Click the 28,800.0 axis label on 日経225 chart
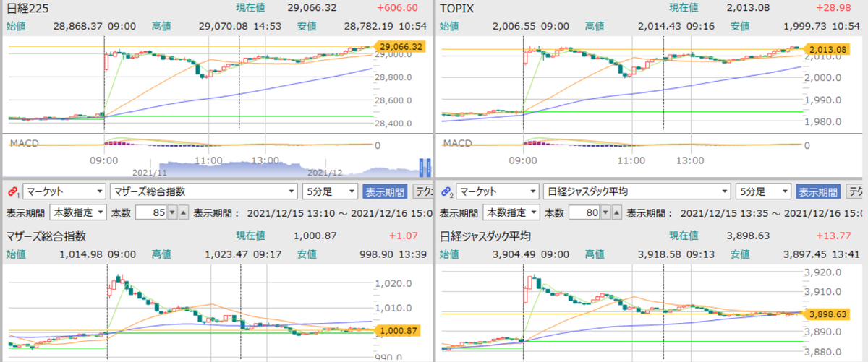 (393, 77)
